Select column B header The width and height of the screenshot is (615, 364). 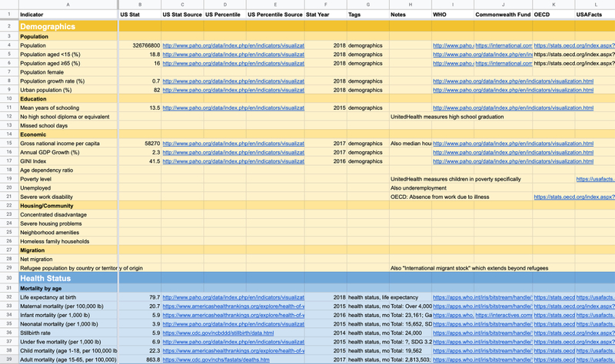coord(140,5)
